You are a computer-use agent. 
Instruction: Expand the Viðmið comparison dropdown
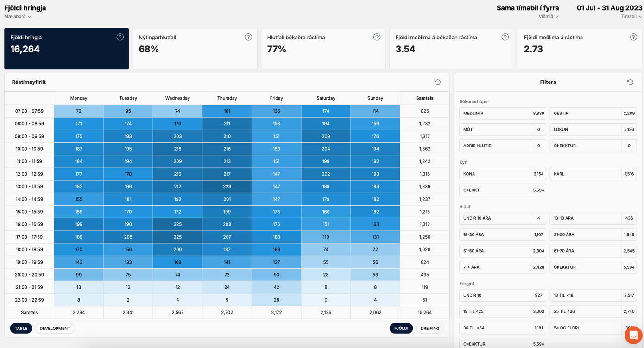pyautogui.click(x=549, y=17)
